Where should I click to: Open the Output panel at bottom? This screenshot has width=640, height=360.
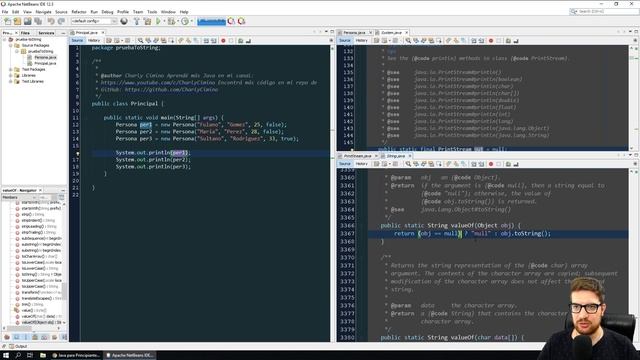(18, 347)
